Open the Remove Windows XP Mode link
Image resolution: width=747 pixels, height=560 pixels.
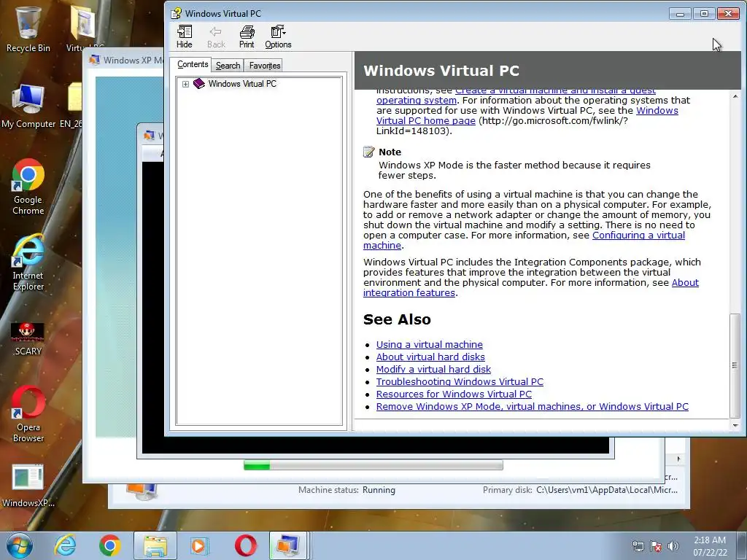pyautogui.click(x=532, y=406)
